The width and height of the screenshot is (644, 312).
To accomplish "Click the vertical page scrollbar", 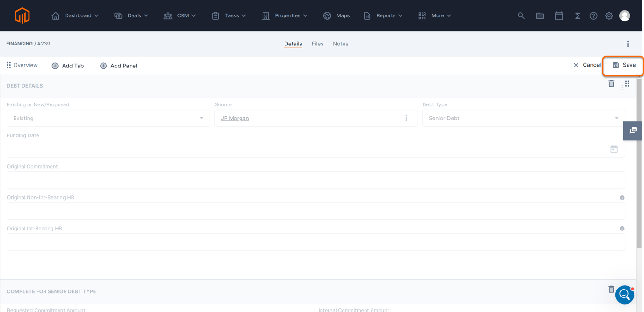I will (x=639, y=164).
